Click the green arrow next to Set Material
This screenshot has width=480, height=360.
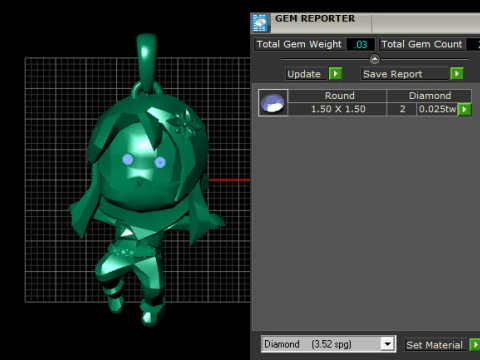point(475,345)
